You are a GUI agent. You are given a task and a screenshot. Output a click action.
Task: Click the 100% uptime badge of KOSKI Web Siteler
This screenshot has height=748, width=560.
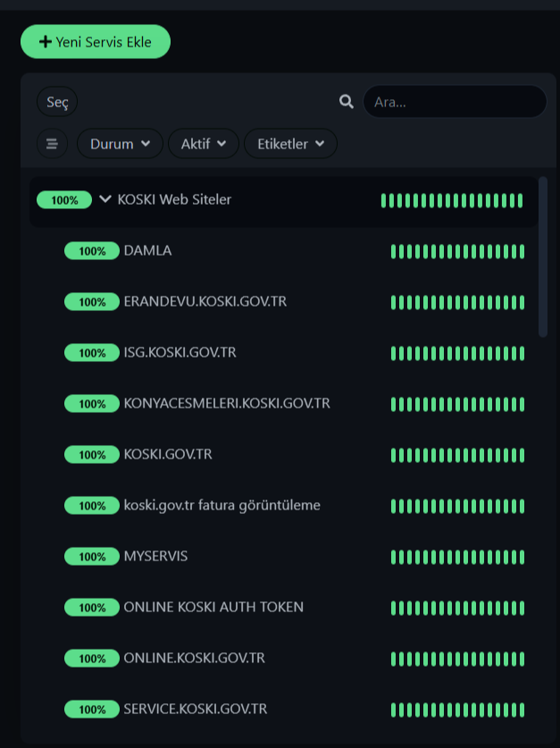(63, 200)
